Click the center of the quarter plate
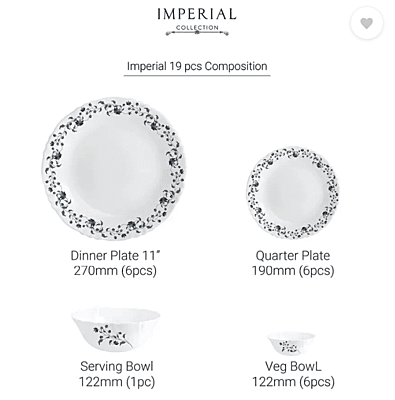395x400 pixels. pyautogui.click(x=293, y=193)
